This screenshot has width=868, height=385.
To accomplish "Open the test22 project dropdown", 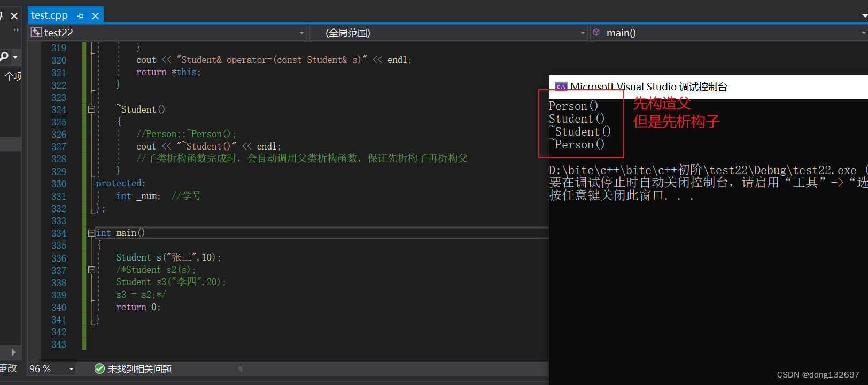I will pos(301,33).
